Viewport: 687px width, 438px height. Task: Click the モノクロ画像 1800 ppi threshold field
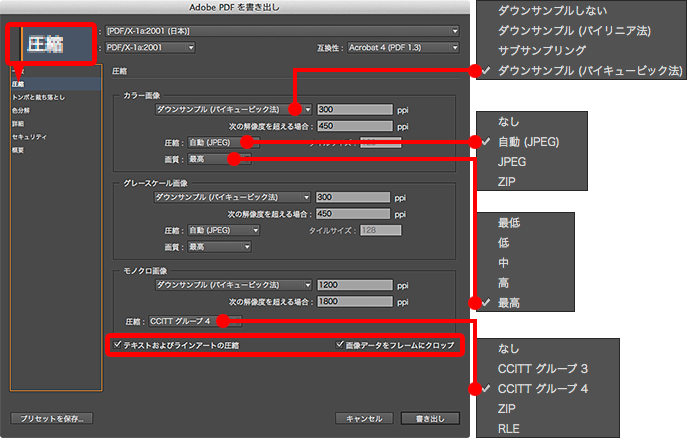click(x=354, y=302)
